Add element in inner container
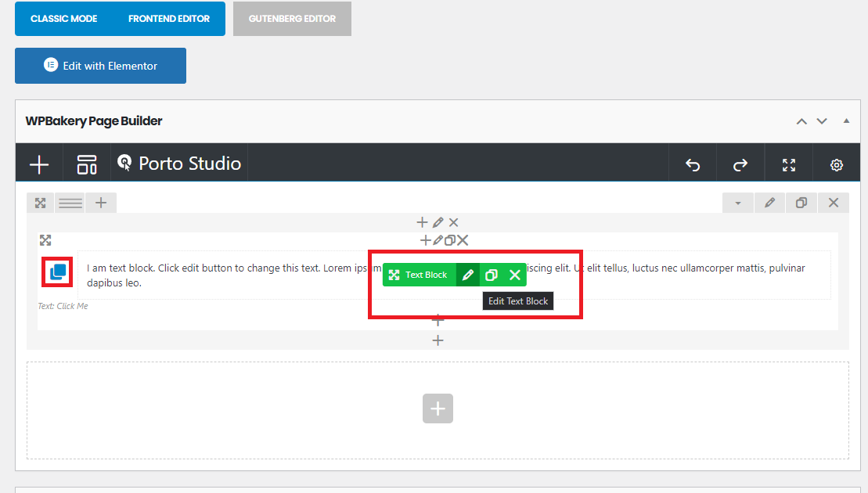 pos(425,240)
